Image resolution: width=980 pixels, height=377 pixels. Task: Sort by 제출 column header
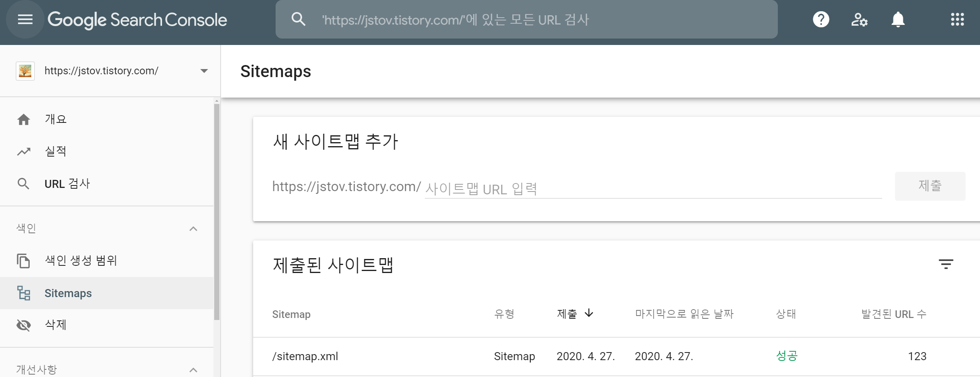pyautogui.click(x=567, y=314)
